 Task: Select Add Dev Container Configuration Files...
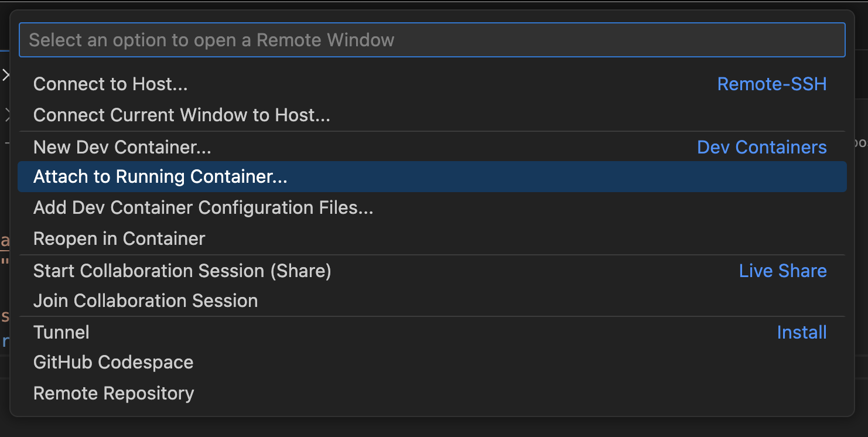point(432,207)
